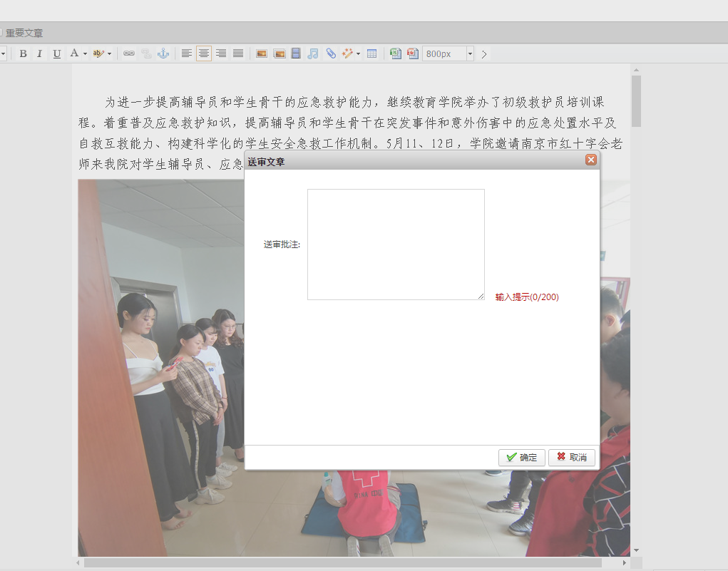
Task: Align text to the left
Action: point(187,54)
